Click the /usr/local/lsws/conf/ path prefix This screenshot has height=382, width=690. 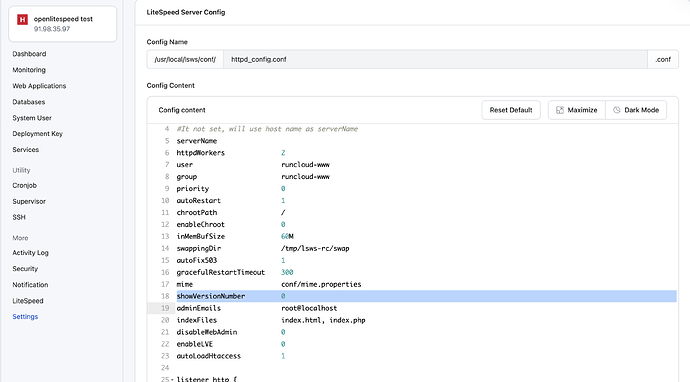tap(185, 59)
